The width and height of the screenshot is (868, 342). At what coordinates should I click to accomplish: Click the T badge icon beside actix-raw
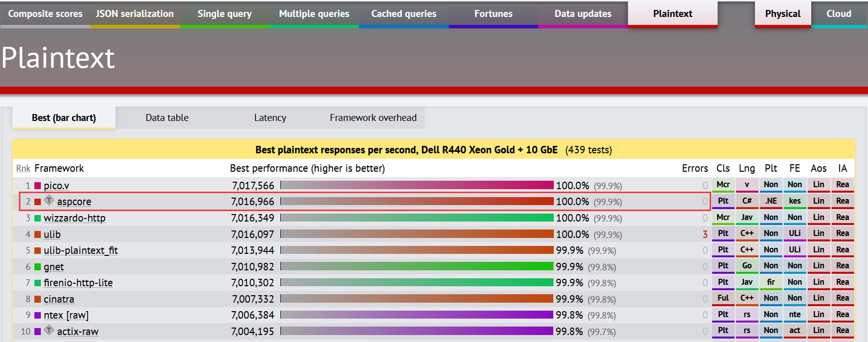pyautogui.click(x=49, y=330)
